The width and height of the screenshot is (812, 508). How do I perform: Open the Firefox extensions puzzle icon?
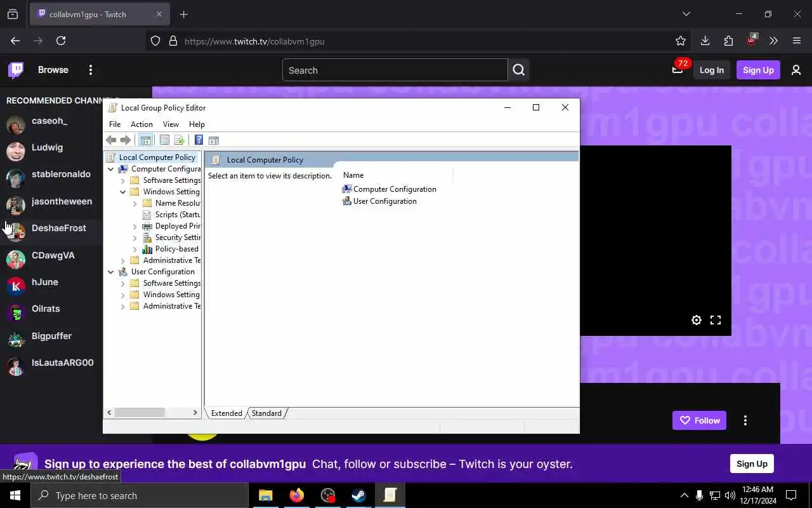[728, 41]
